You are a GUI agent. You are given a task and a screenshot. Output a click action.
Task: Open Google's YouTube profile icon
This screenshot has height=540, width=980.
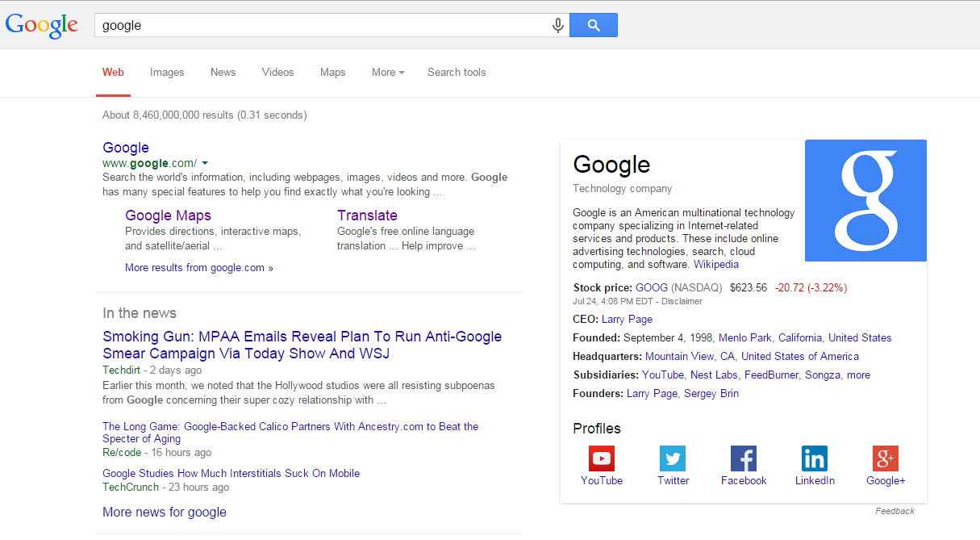tap(601, 458)
